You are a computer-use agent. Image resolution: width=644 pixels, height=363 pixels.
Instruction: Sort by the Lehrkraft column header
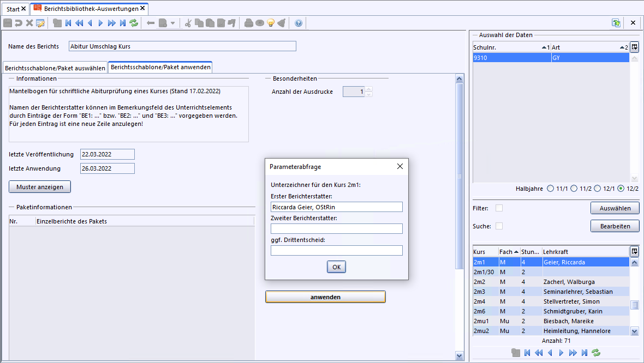585,251
